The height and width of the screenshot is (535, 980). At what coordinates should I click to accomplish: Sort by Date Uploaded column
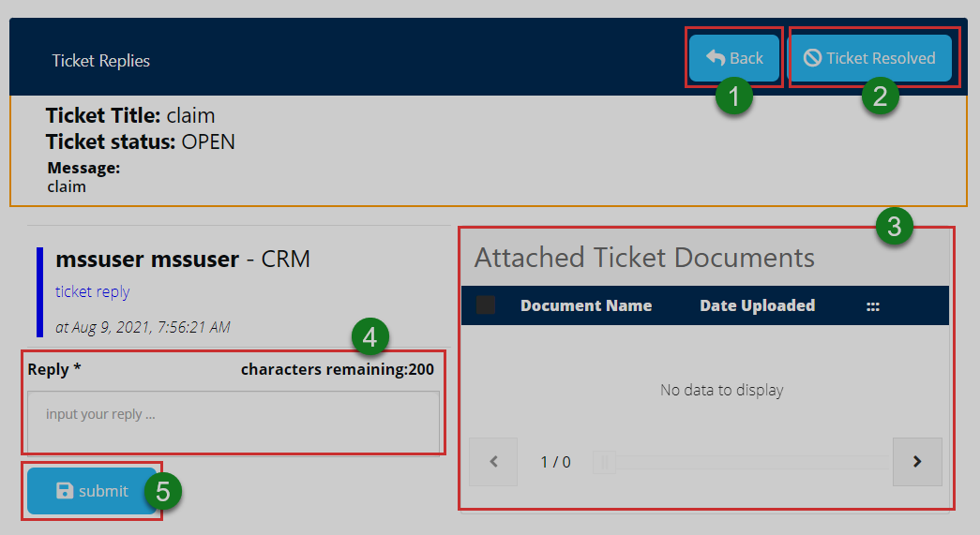pos(757,305)
